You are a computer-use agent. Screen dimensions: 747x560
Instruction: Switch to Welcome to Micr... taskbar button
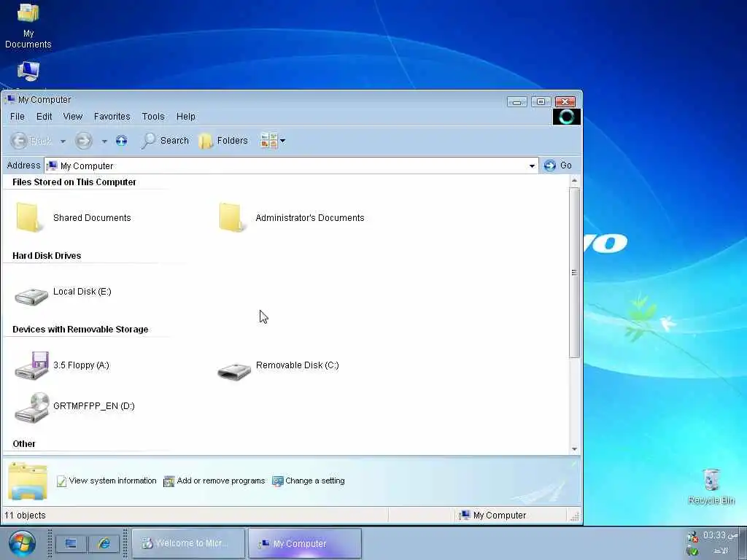pyautogui.click(x=189, y=543)
